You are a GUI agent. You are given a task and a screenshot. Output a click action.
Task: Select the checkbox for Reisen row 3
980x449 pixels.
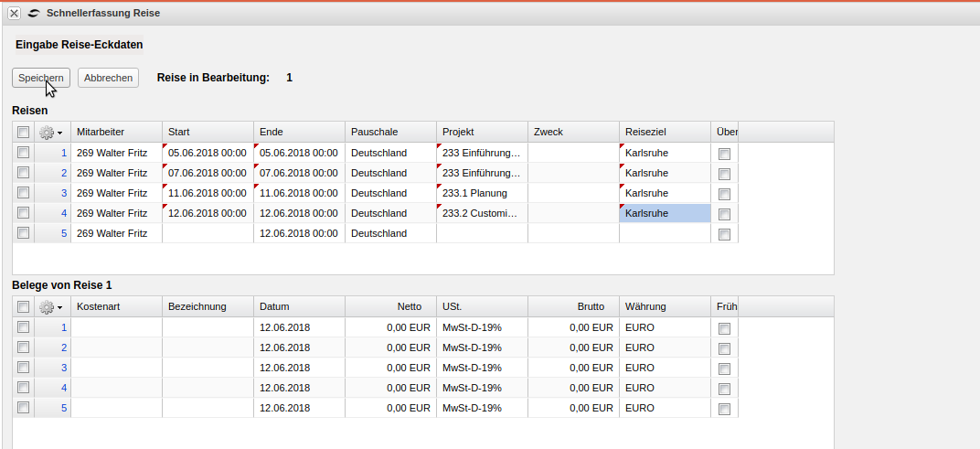tap(23, 193)
